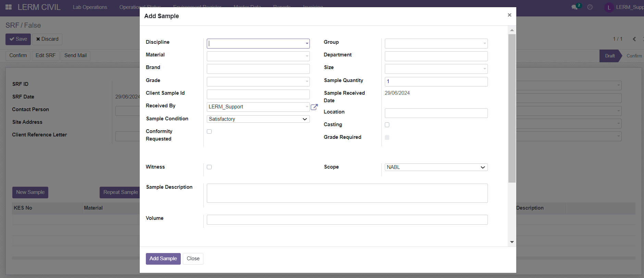Expand the Discipline dropdown

307,43
